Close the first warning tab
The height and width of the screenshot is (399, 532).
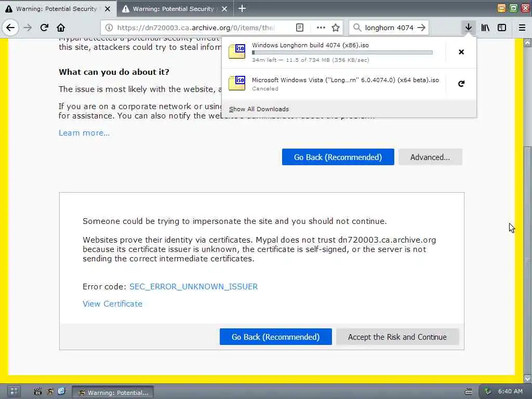click(x=108, y=9)
